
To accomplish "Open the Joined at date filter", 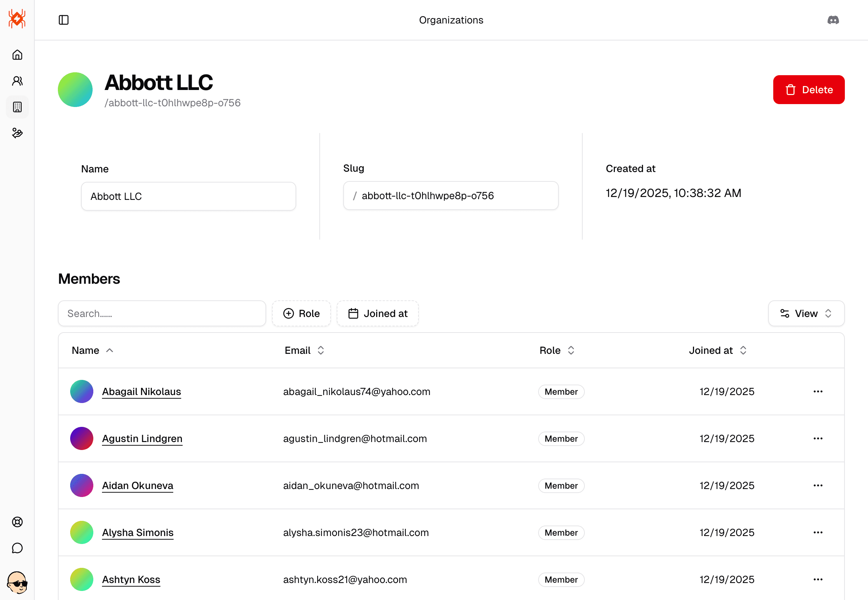I will coord(378,313).
